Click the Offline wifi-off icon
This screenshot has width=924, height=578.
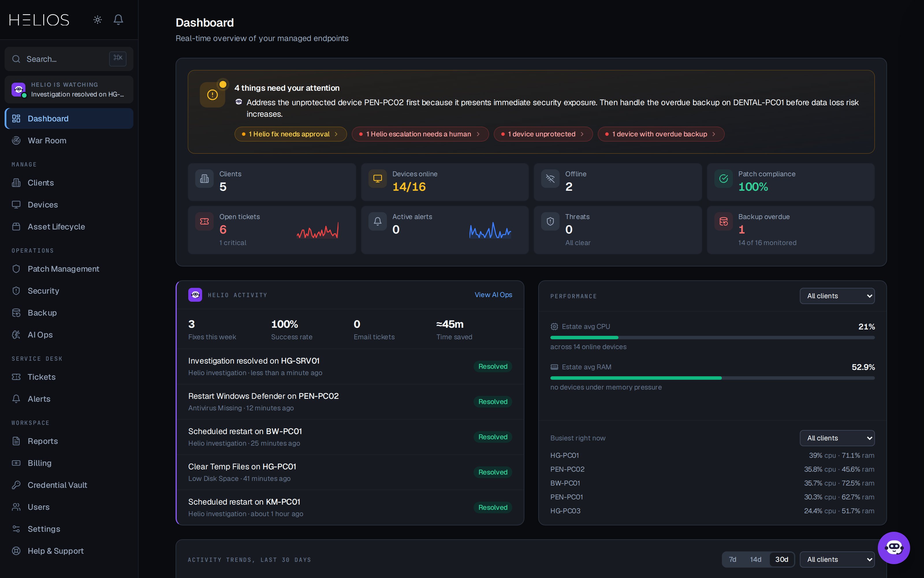tap(550, 179)
